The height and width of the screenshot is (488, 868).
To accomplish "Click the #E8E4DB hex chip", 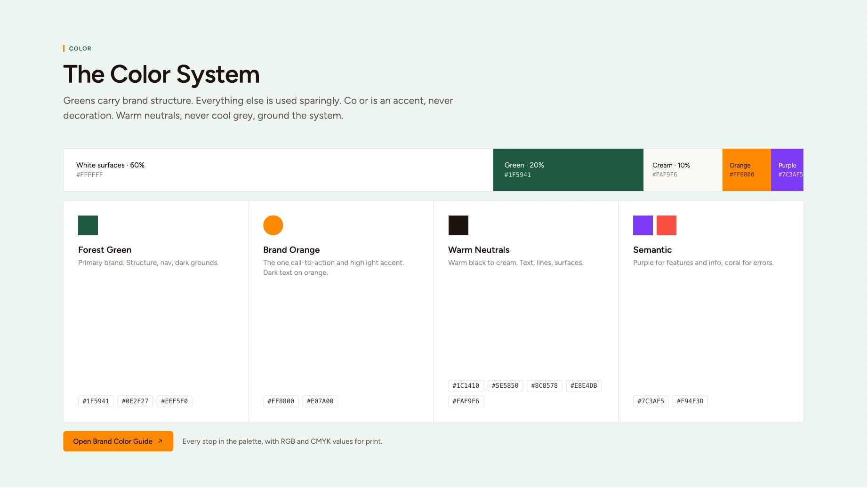I will point(584,385).
